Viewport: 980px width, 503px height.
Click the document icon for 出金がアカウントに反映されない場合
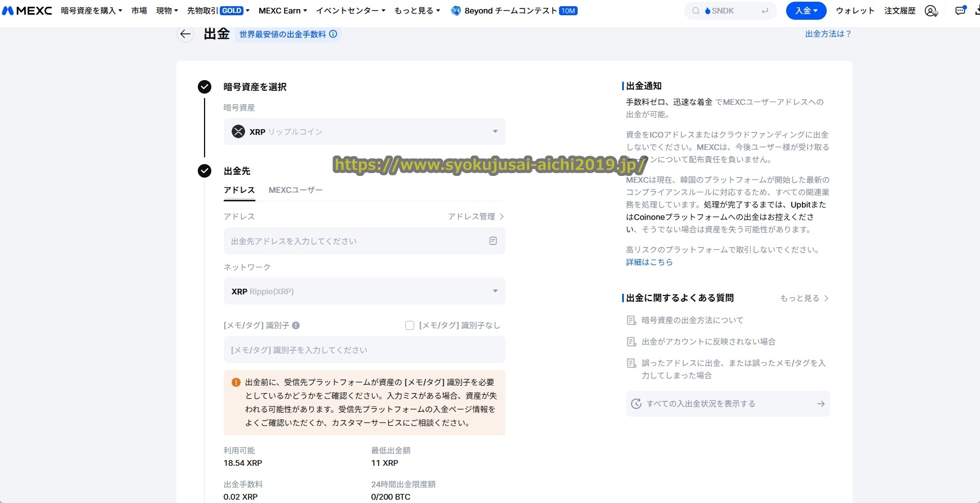pos(632,342)
